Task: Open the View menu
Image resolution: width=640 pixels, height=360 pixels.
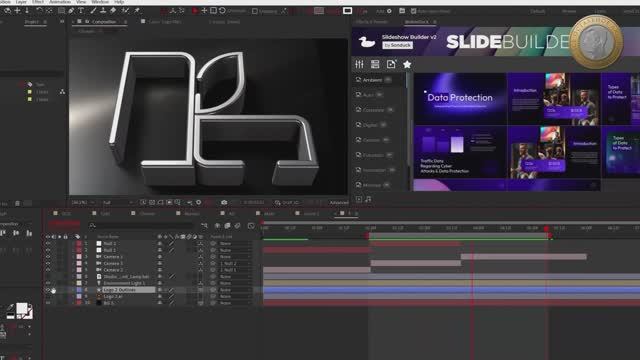Action: click(81, 2)
